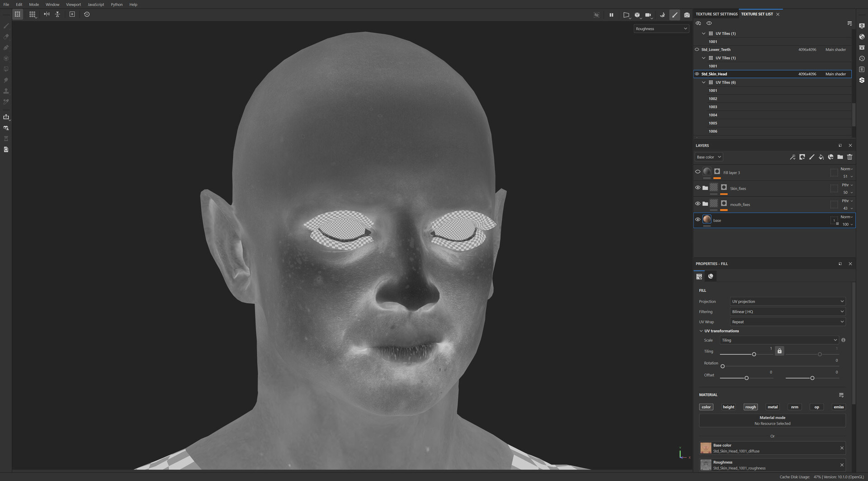Toggle the tiling ratio lock icon
The width and height of the screenshot is (868, 481).
tap(779, 351)
